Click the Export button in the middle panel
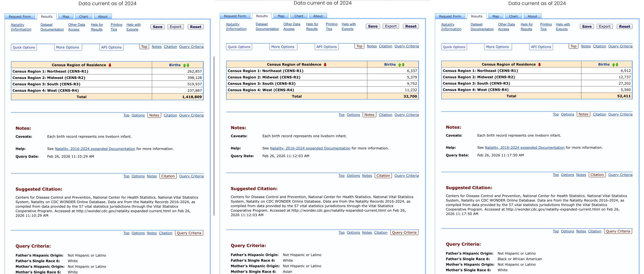Image resolution: width=644 pixels, height=274 pixels. (x=391, y=26)
